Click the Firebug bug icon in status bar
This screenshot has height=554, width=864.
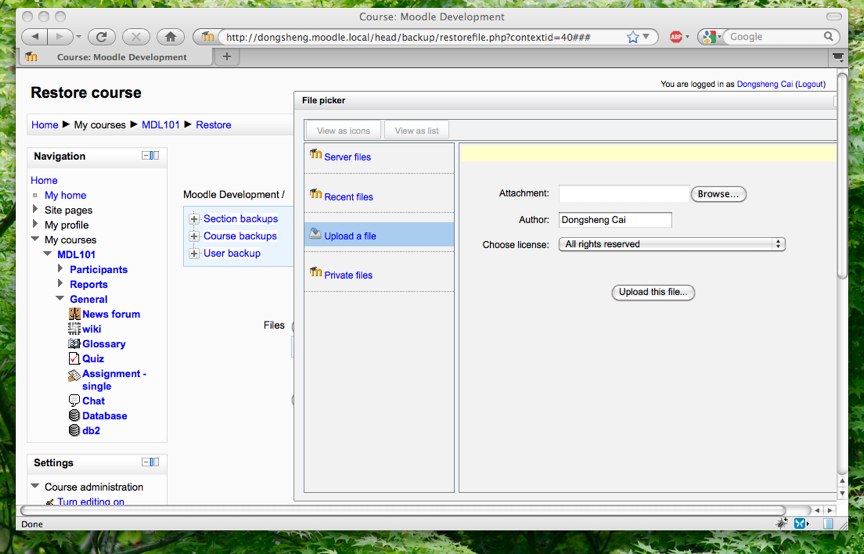point(781,524)
